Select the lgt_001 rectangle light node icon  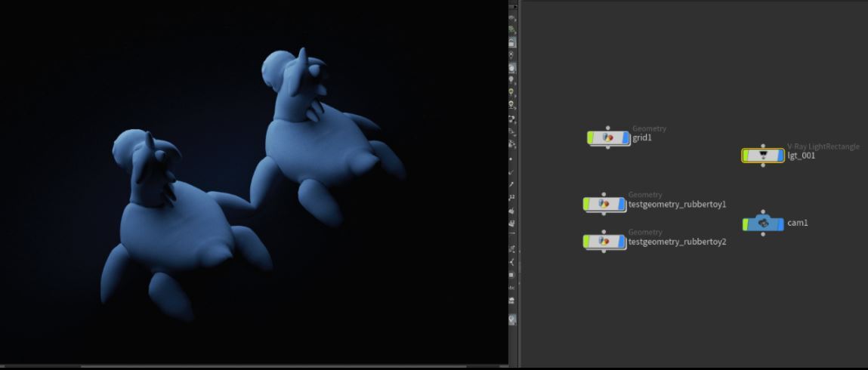point(763,156)
